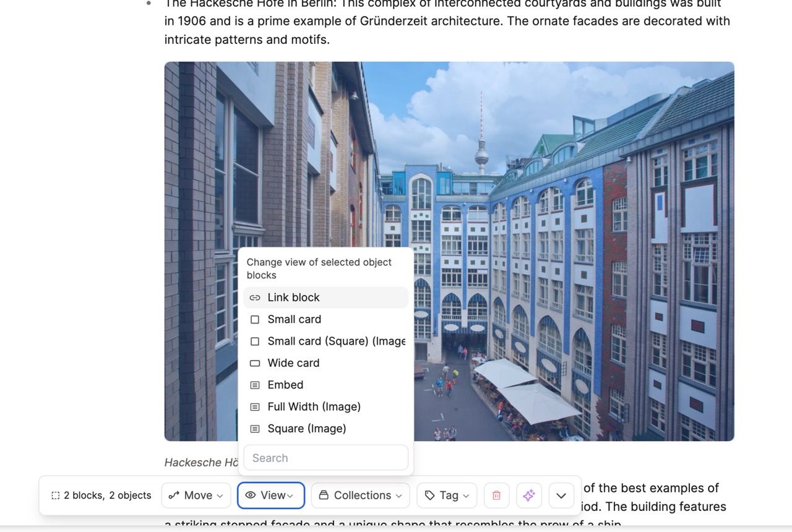Select Square (Image) view option
The image size is (792, 532).
306,429
